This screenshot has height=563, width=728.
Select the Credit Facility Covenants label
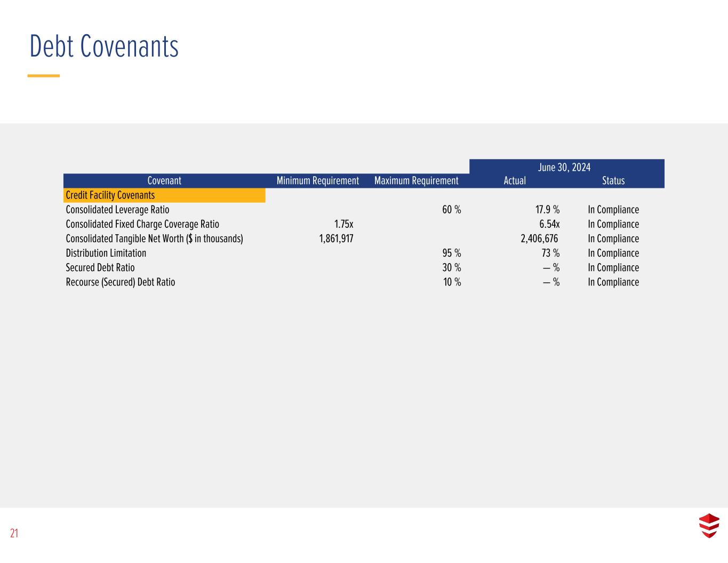110,195
